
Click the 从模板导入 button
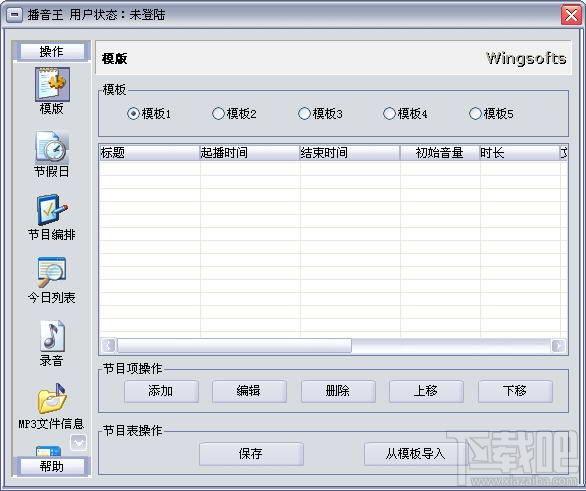click(x=416, y=454)
